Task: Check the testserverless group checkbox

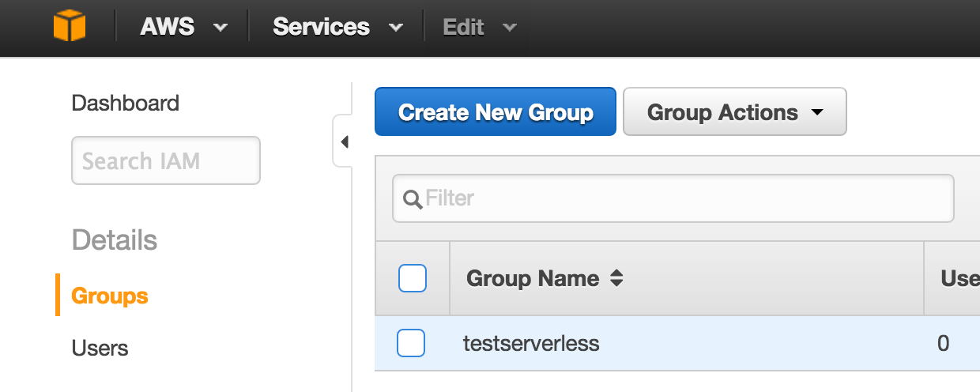Action: coord(411,343)
